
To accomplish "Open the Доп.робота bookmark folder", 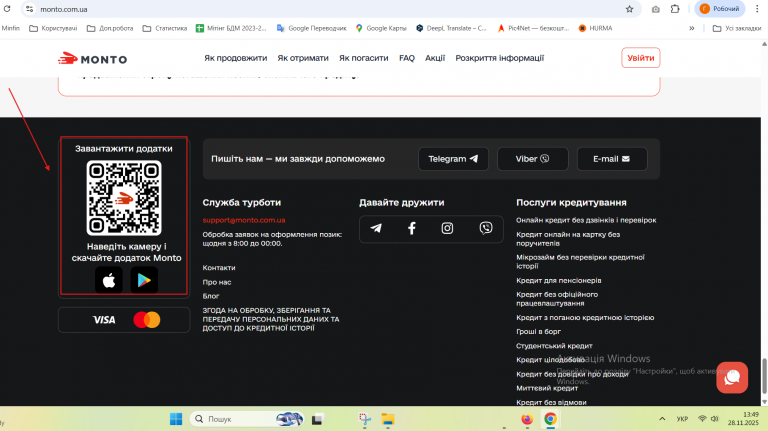I will tap(110, 28).
